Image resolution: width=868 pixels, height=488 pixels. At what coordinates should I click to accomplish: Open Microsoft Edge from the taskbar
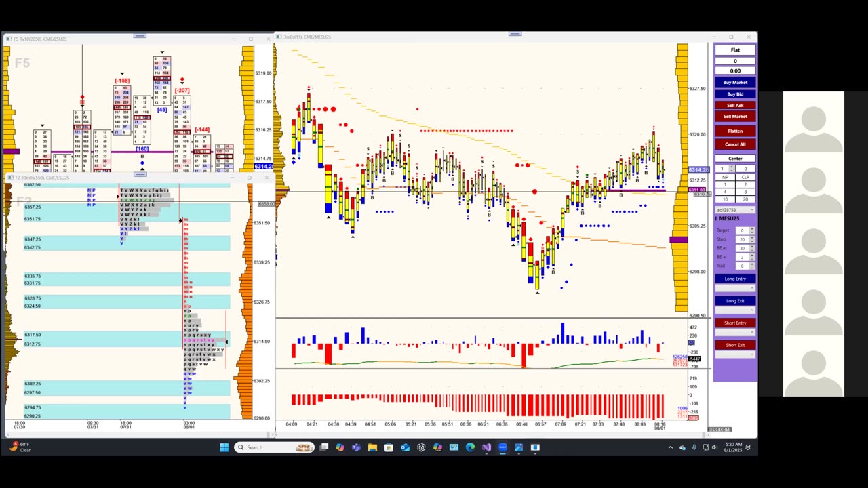pos(470,447)
